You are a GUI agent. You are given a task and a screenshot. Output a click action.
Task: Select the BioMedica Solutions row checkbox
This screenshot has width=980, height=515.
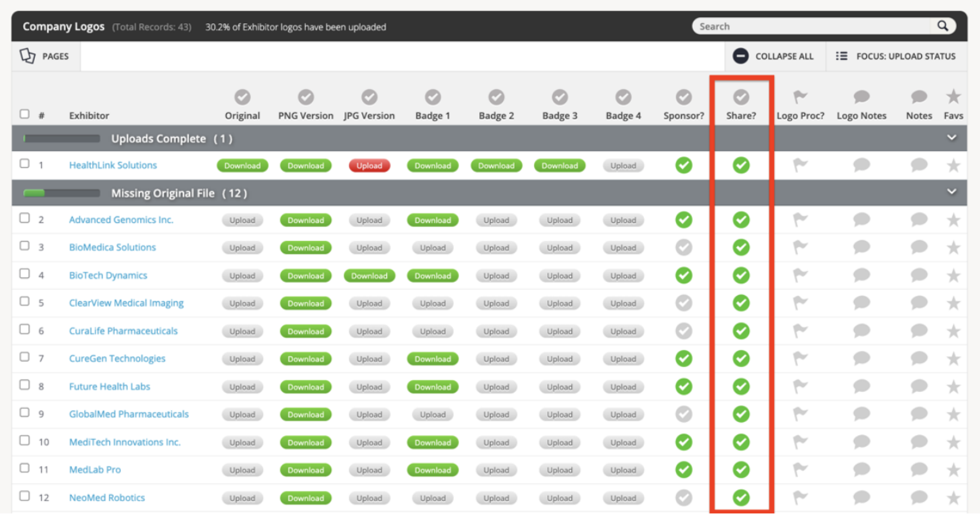24,245
